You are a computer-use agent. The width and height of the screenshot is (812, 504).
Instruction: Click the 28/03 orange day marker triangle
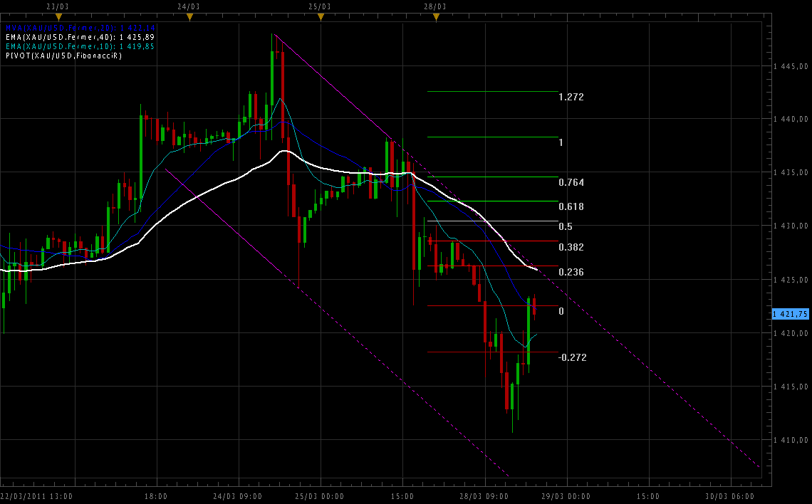435,16
